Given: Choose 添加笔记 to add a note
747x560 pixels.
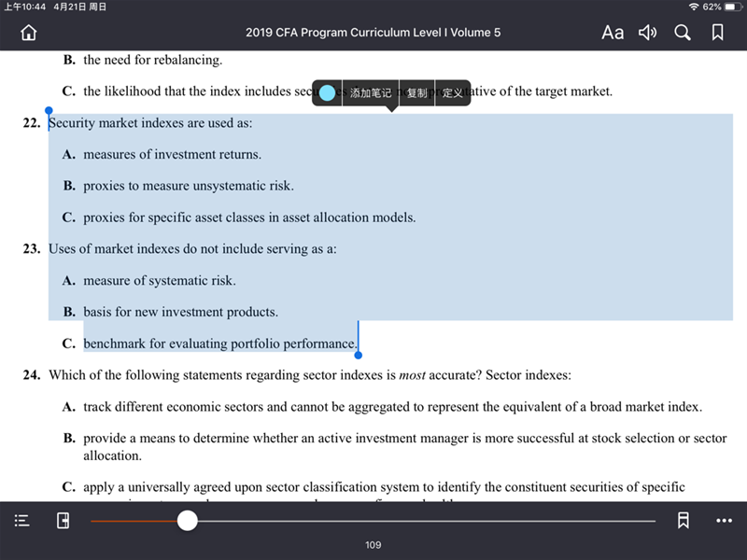Looking at the screenshot, I should 371,92.
